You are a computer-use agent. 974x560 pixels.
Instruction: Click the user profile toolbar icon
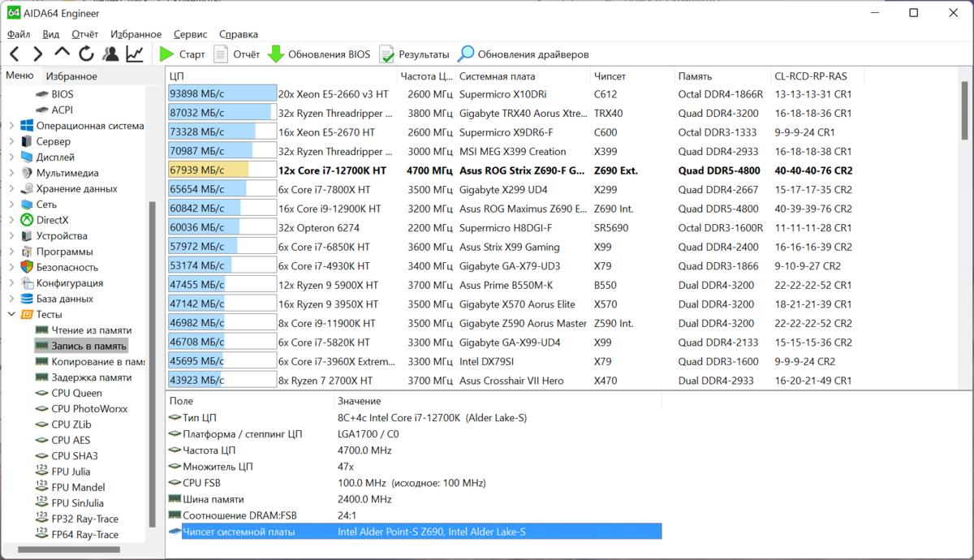[x=110, y=54]
